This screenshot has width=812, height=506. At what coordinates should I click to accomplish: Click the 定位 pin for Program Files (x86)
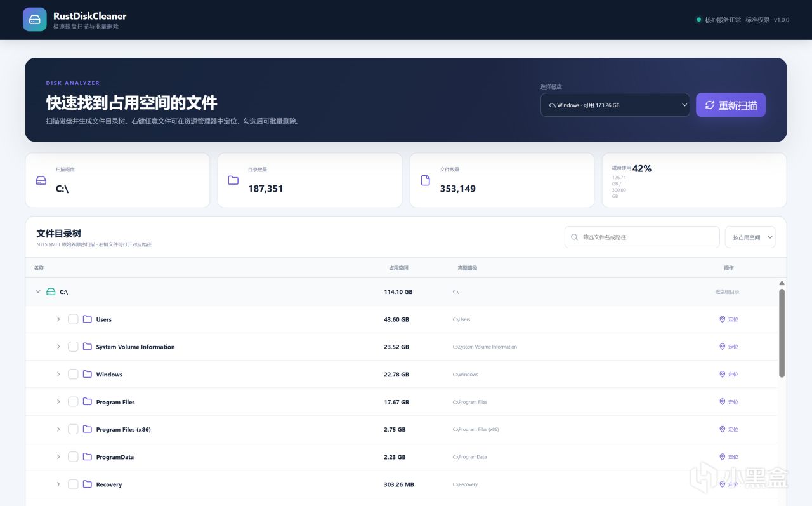(x=722, y=429)
